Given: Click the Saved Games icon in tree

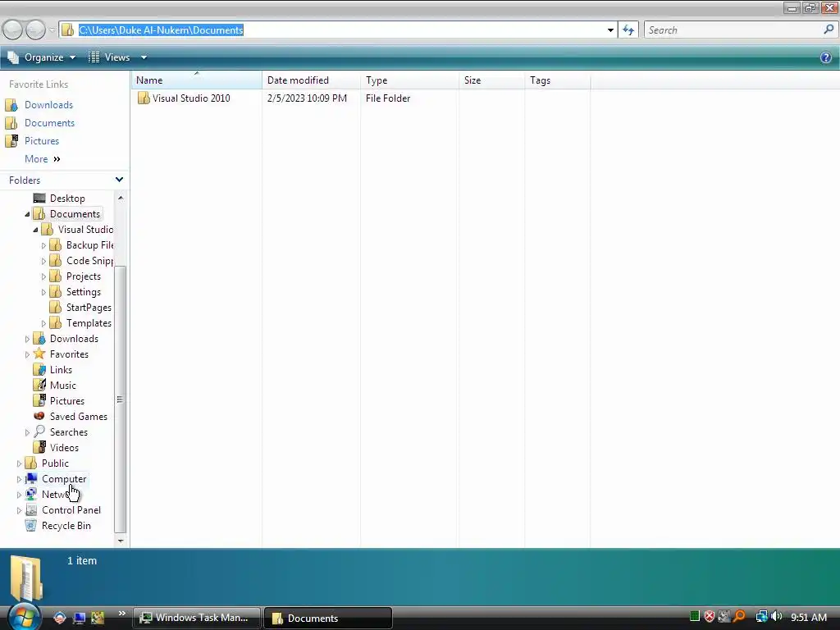Looking at the screenshot, I should (x=39, y=416).
